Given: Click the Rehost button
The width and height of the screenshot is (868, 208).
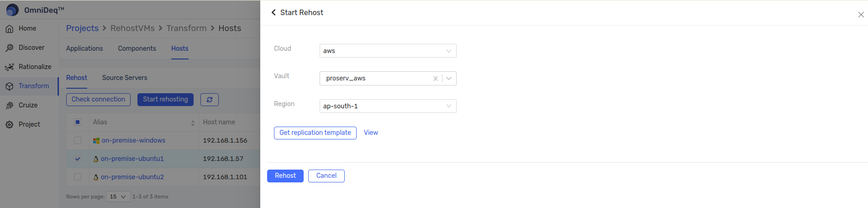Looking at the screenshot, I should (x=285, y=176).
